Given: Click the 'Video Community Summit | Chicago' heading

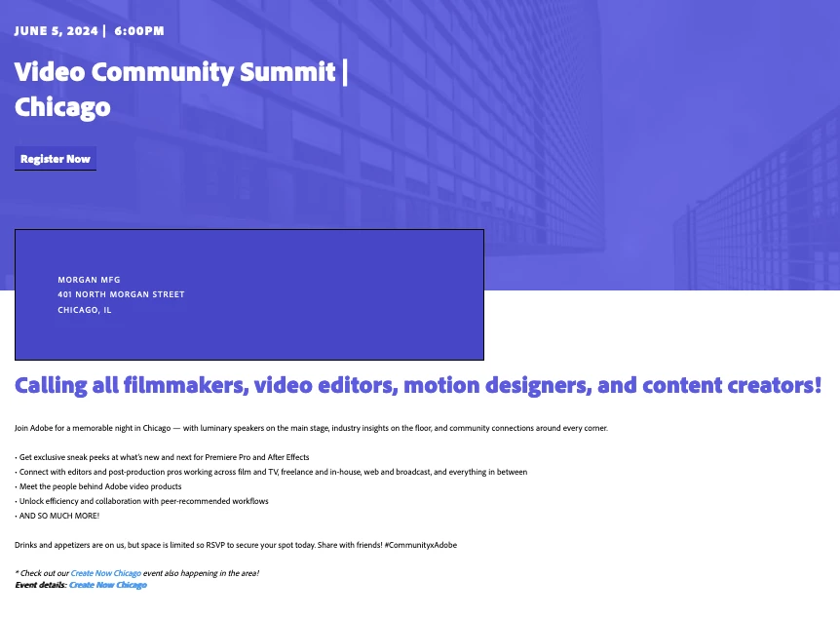Looking at the screenshot, I should [181, 90].
